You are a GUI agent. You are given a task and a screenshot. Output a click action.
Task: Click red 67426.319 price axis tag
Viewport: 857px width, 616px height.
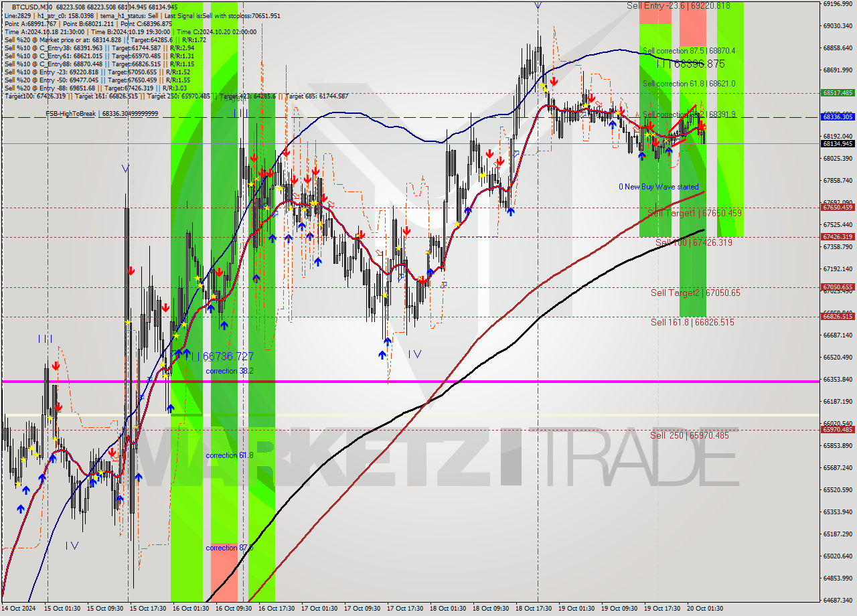tap(838, 237)
